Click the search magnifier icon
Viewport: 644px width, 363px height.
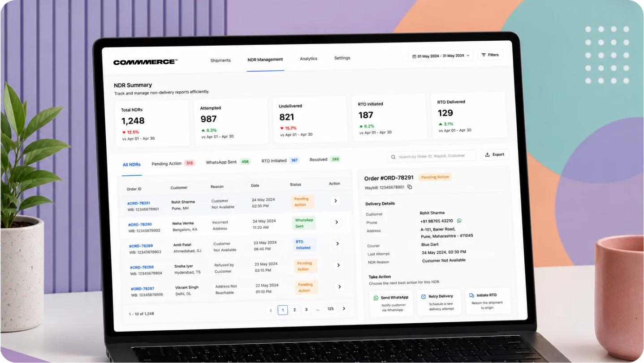pyautogui.click(x=393, y=157)
